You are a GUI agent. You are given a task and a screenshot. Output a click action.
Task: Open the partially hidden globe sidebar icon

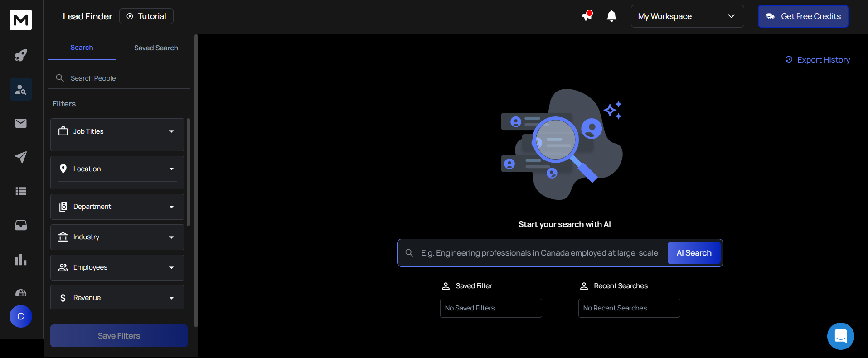tap(21, 292)
